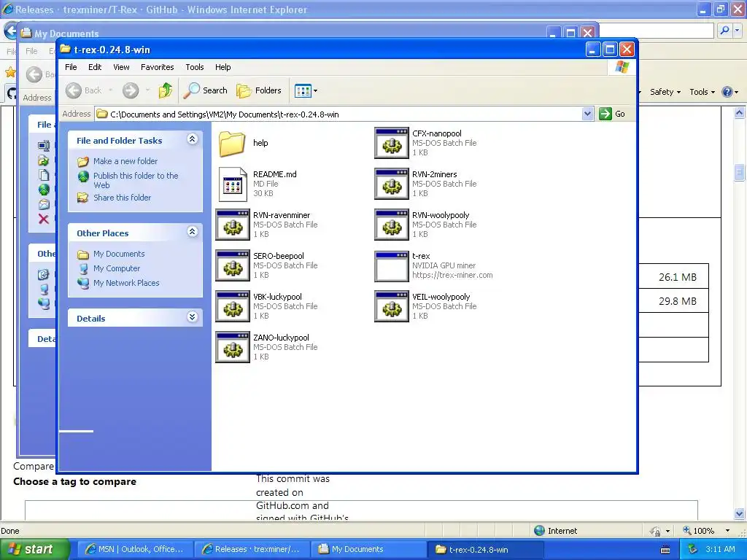Go to My Documents in Other Places
747x560 pixels.
[x=119, y=254]
